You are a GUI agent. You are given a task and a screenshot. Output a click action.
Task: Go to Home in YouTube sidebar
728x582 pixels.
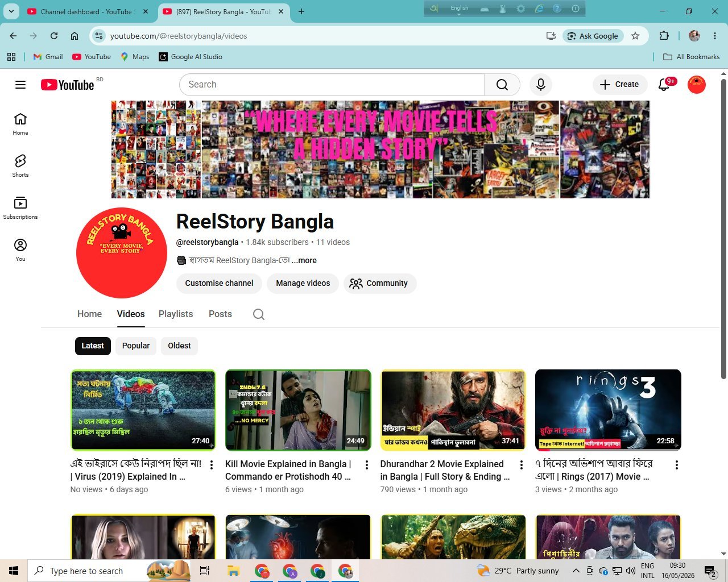[20, 124]
